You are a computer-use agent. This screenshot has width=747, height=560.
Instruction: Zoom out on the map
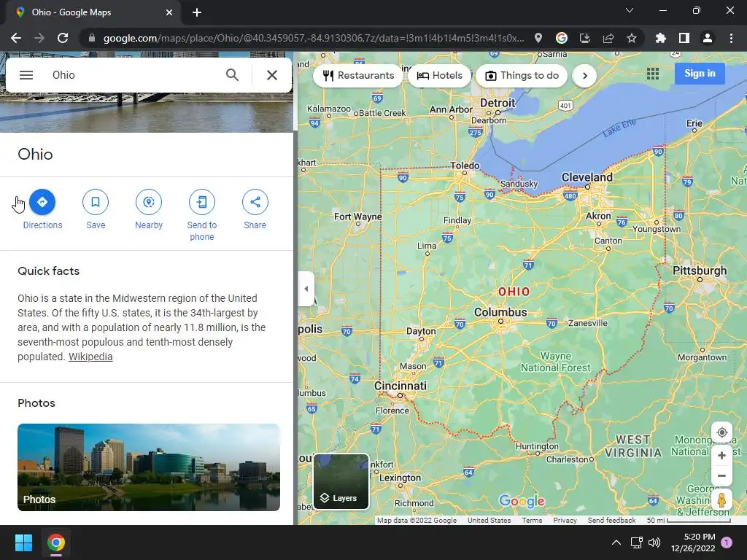[721, 475]
